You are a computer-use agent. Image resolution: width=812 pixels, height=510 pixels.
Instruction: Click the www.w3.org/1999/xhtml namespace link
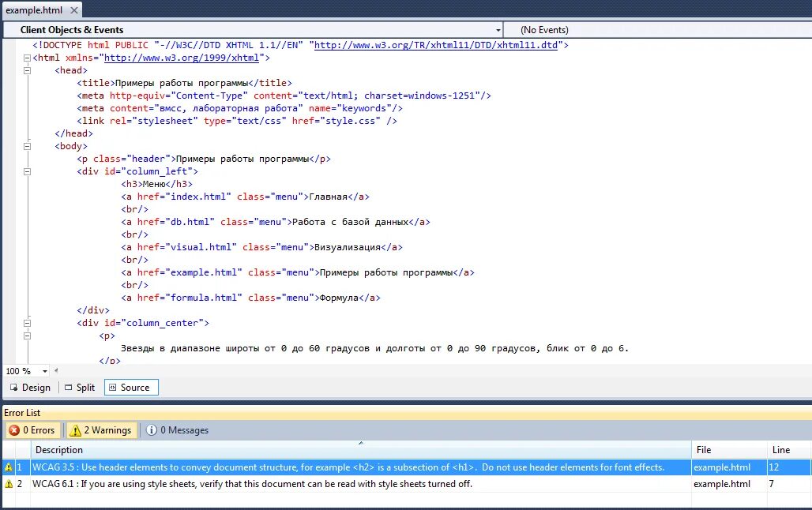coord(181,58)
